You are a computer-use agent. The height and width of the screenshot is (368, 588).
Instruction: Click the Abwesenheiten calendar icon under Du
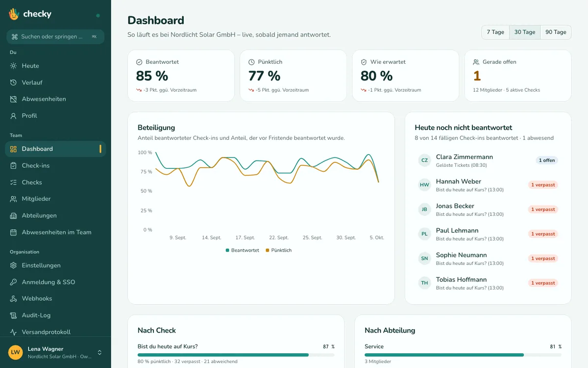pos(13,99)
